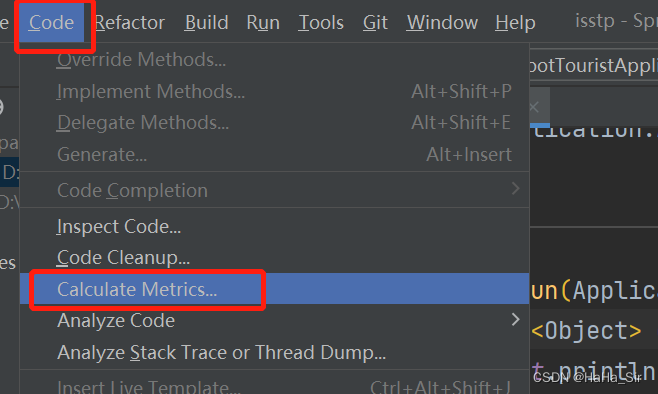Open the Refactor menu
Image resolution: width=658 pixels, height=394 pixels.
pos(130,23)
